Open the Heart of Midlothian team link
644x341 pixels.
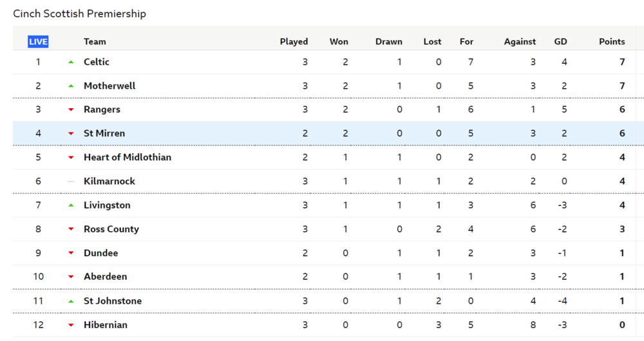click(128, 157)
